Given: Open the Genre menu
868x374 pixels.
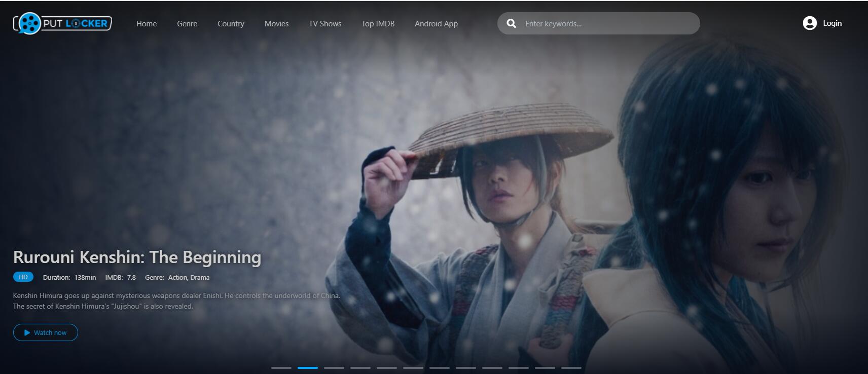Looking at the screenshot, I should coord(187,24).
